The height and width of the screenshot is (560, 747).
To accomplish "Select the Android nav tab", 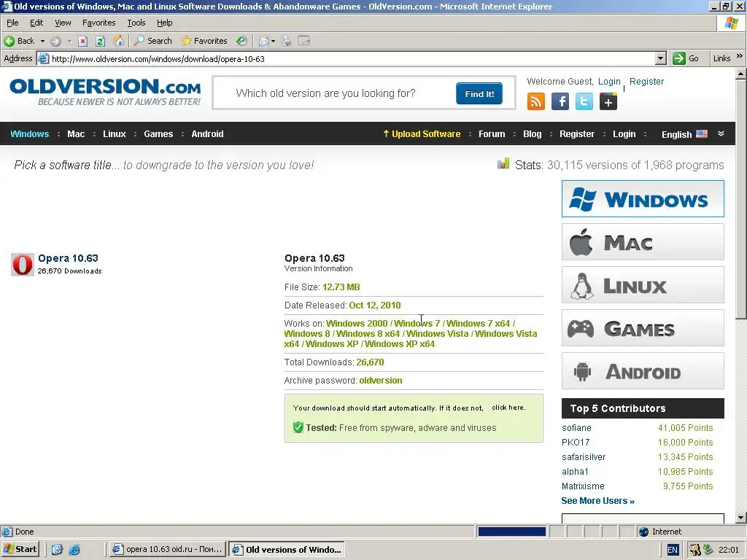I will (x=207, y=134).
